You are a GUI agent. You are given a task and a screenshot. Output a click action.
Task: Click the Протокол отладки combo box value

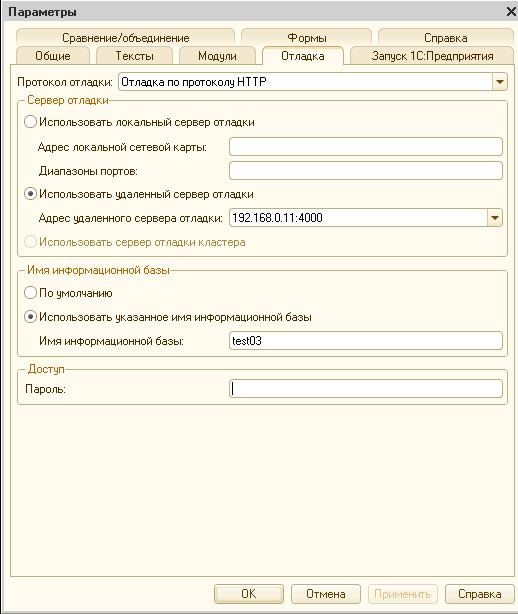[305, 82]
